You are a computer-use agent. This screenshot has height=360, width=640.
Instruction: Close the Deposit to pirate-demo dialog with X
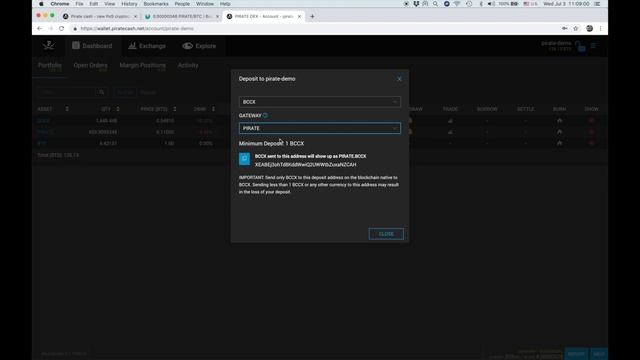[x=399, y=79]
